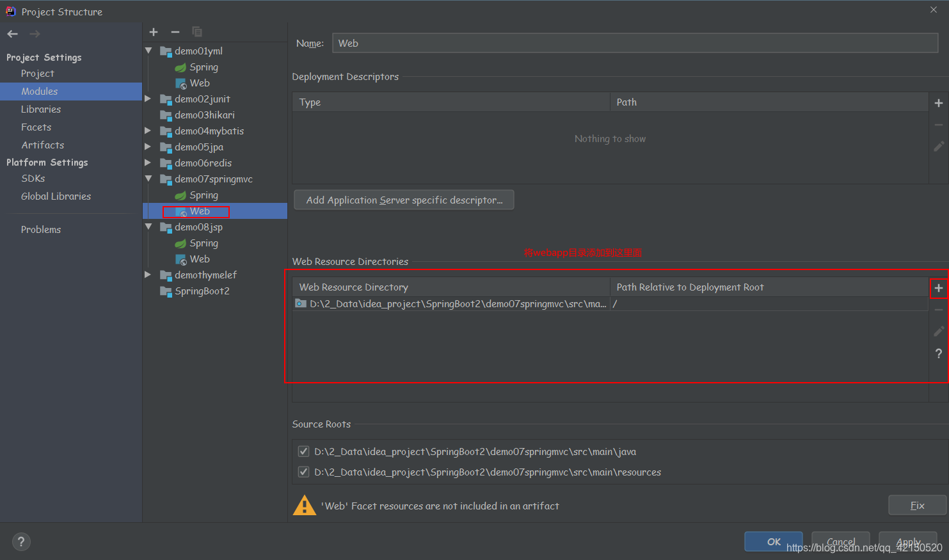Click the Apply button
This screenshot has height=560, width=949.
[x=908, y=541]
